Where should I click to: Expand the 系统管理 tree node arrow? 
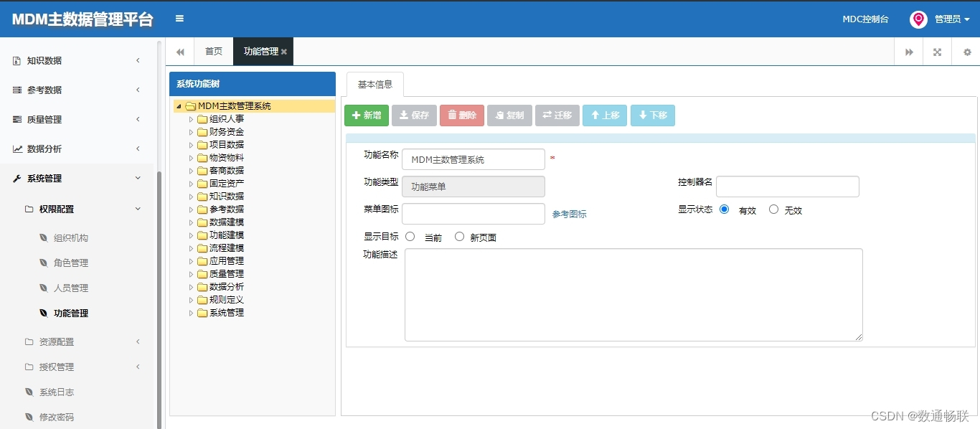point(191,313)
